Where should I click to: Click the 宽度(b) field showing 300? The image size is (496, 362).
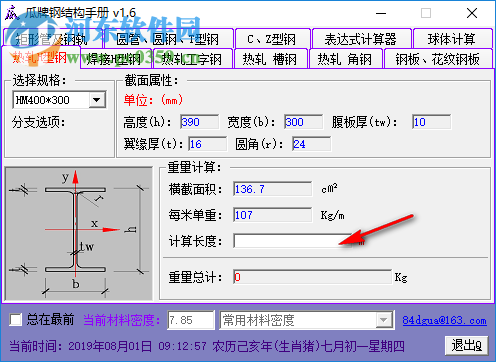[303, 122]
